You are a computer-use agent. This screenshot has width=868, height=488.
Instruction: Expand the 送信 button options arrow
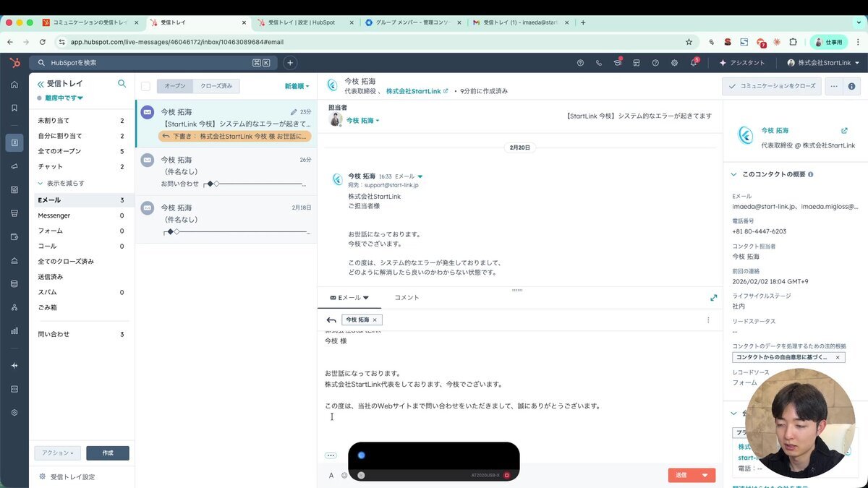pos(705,475)
